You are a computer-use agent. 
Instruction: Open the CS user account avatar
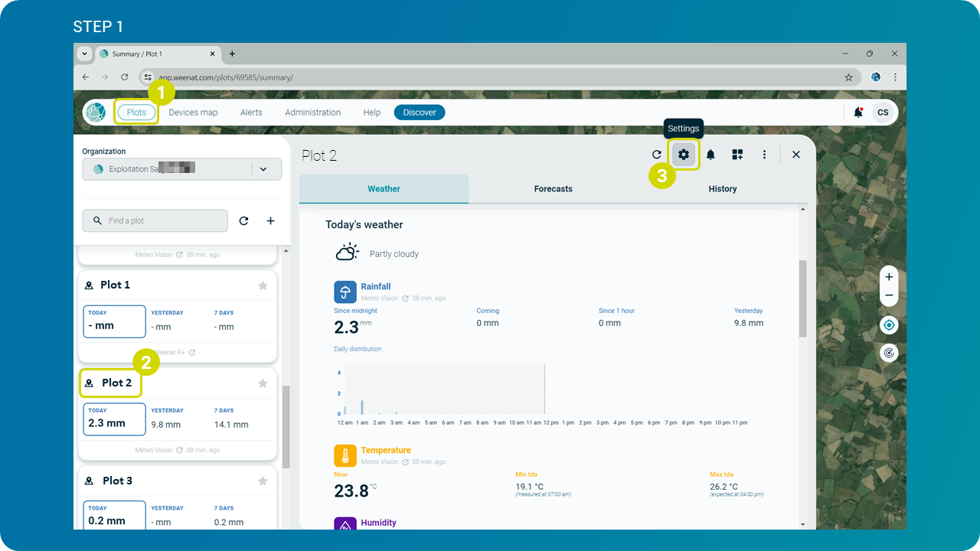point(883,112)
